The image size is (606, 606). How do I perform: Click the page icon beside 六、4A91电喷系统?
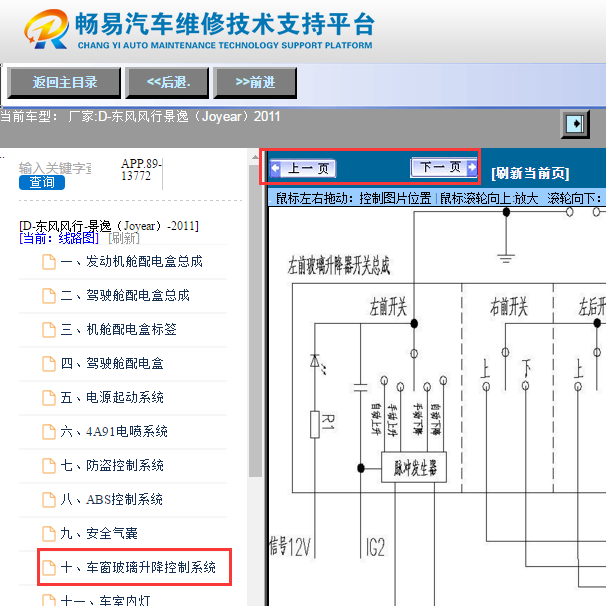(x=49, y=432)
